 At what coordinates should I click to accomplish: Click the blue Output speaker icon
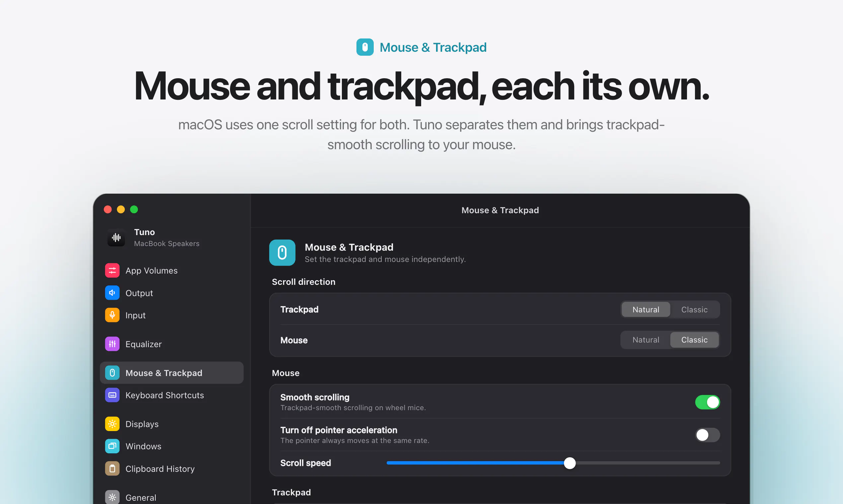tap(112, 293)
